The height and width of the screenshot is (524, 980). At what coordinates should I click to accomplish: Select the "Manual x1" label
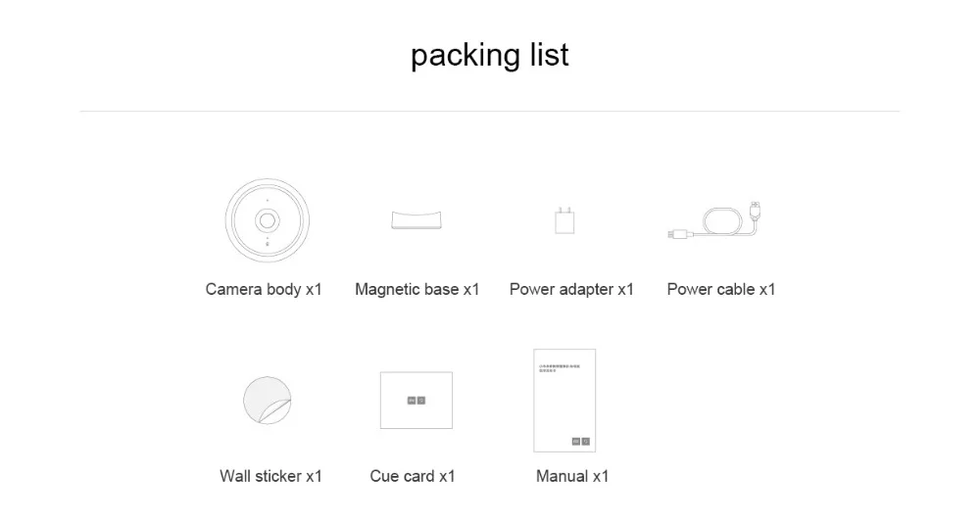pyautogui.click(x=572, y=476)
